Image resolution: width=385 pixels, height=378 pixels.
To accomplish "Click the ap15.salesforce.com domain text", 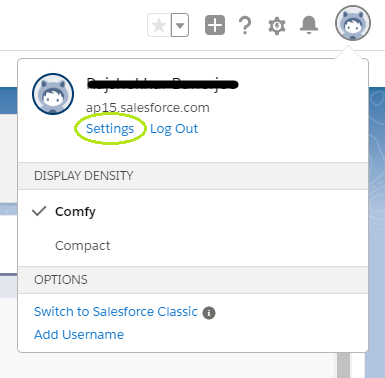I will pyautogui.click(x=148, y=108).
